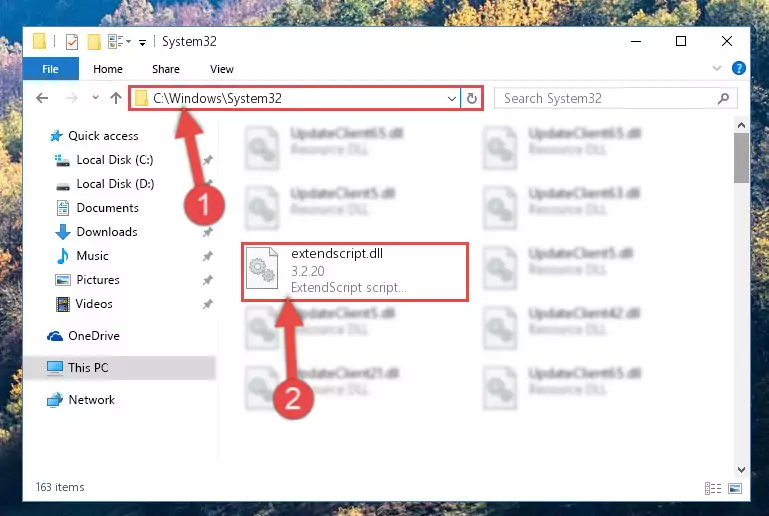Image resolution: width=769 pixels, height=516 pixels.
Task: Select the extendscript.dll file
Action: coord(355,271)
